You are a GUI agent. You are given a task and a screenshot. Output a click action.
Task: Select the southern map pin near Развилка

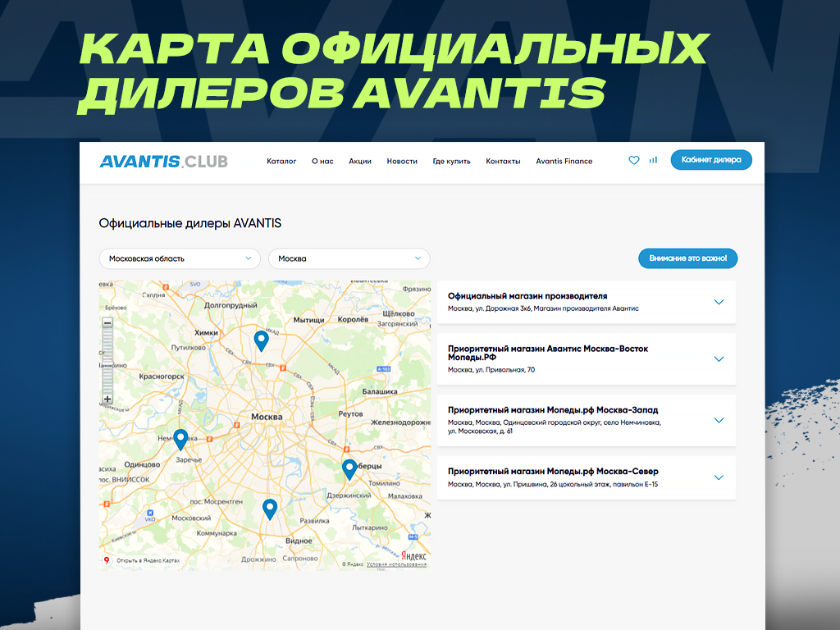click(x=269, y=509)
